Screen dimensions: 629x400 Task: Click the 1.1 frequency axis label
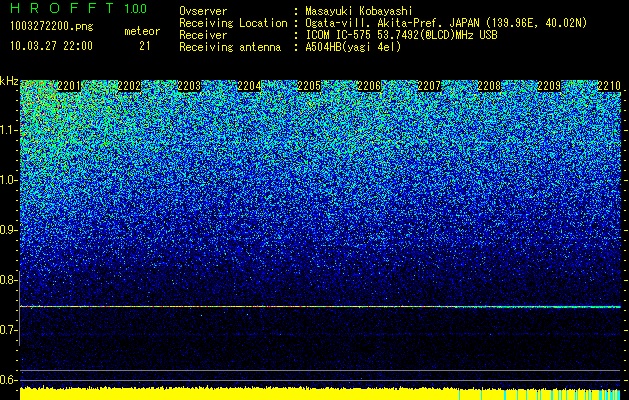click(8, 130)
